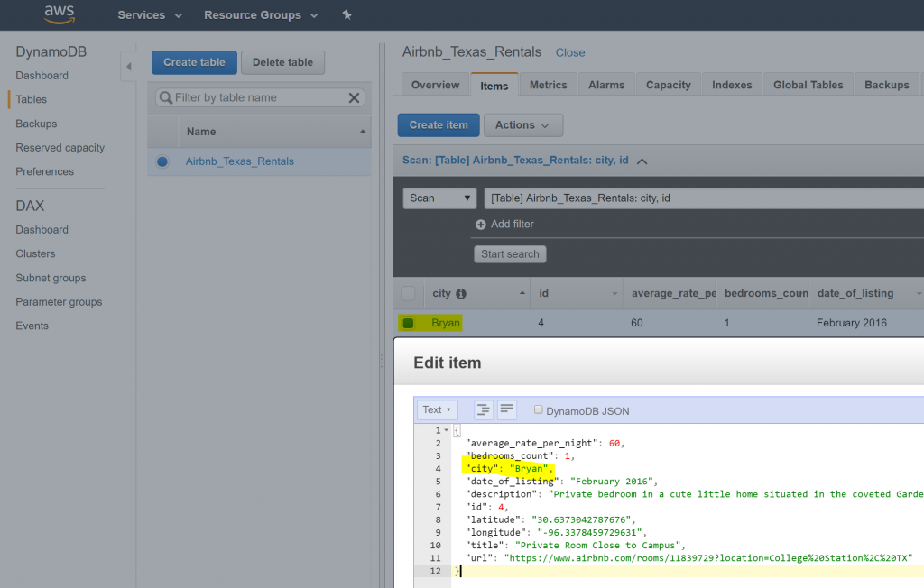
Task: Switch to the Overview tab
Action: tap(436, 85)
